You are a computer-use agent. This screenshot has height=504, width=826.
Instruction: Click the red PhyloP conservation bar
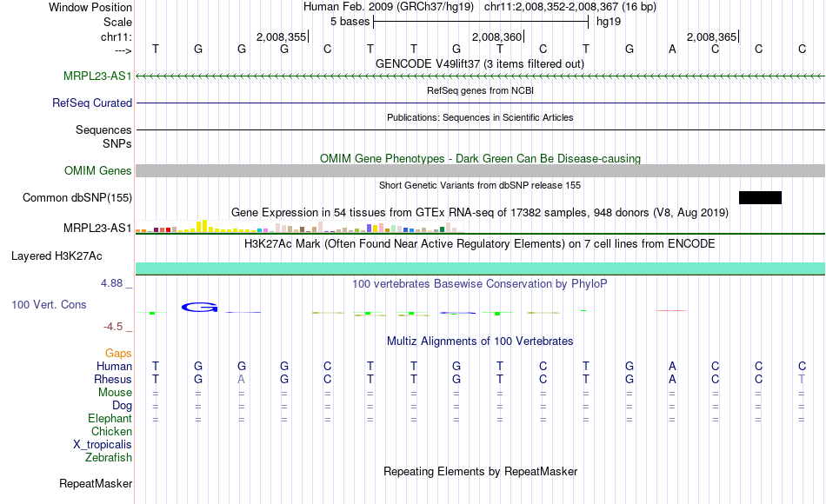[670, 311]
